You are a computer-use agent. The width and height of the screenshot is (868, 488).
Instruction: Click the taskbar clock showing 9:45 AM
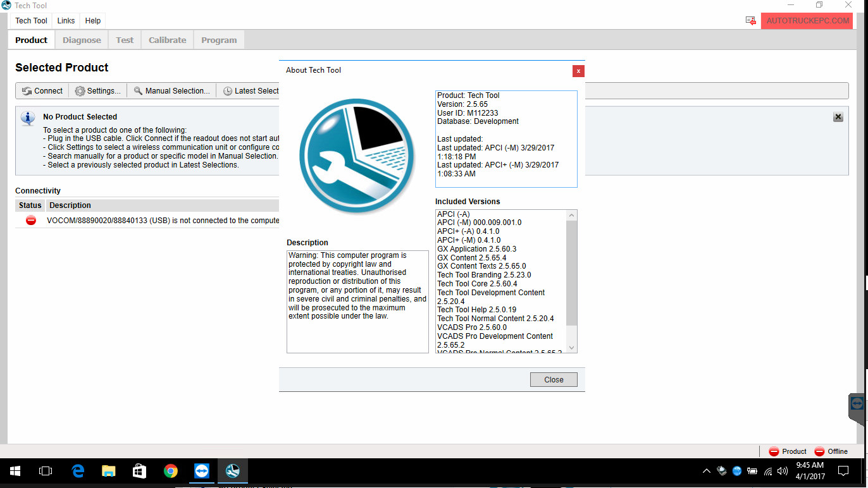pos(810,471)
